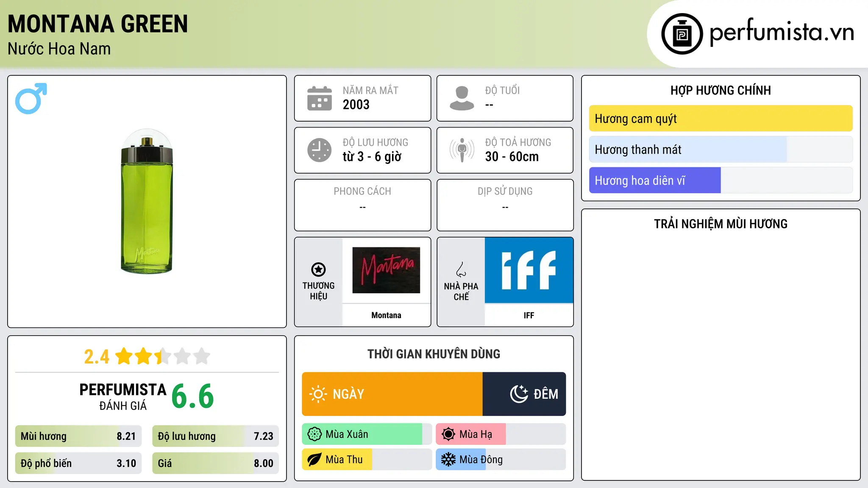The width and height of the screenshot is (868, 488).
Task: Click the release year 2003 value
Action: [356, 105]
